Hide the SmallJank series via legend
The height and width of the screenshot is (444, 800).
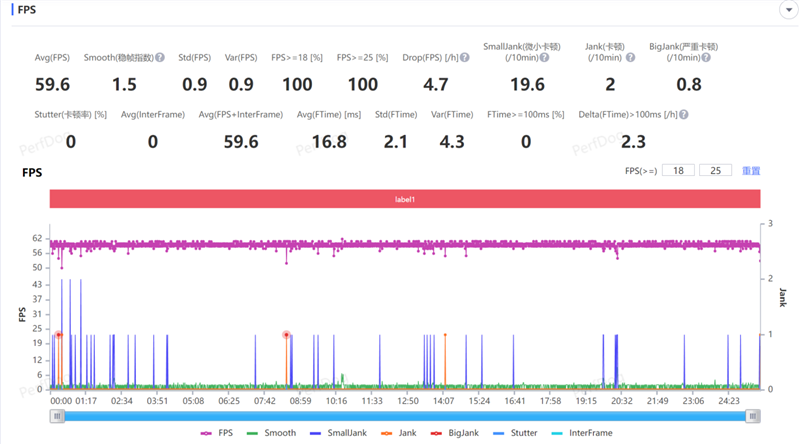point(331,433)
